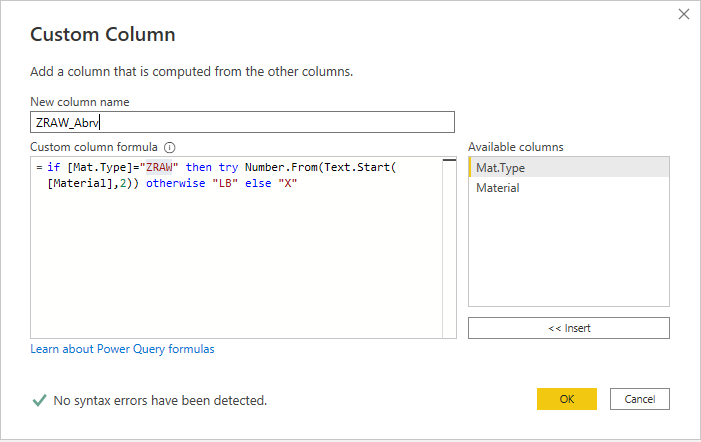Click the New column name field
Viewport: 701px width, 442px height.
tap(242, 122)
